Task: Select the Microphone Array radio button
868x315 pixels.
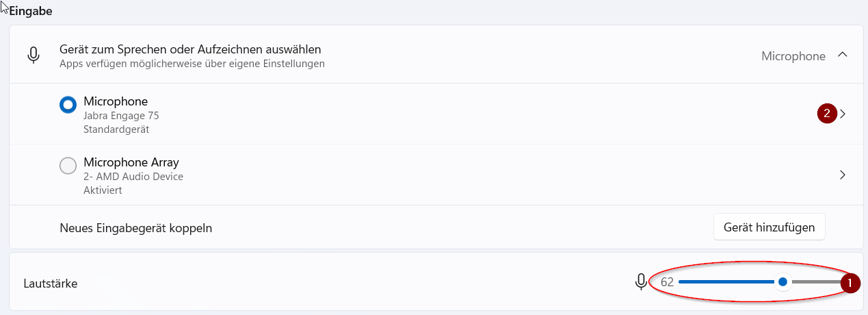Action: 68,166
